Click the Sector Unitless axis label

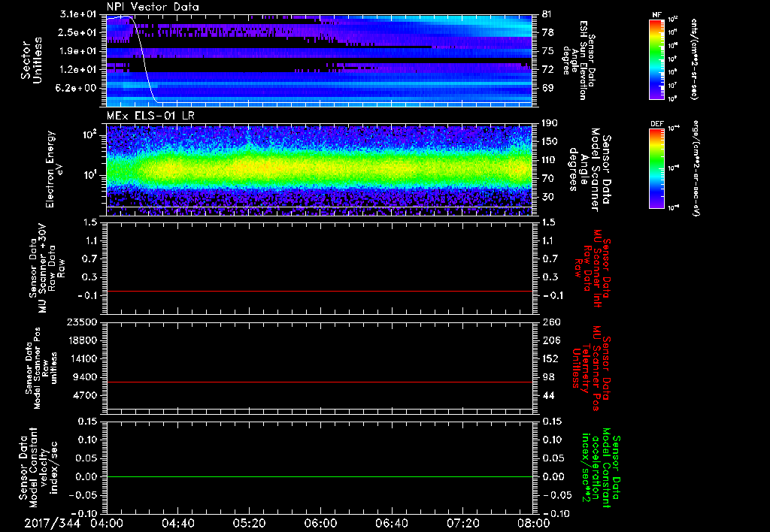point(32,60)
